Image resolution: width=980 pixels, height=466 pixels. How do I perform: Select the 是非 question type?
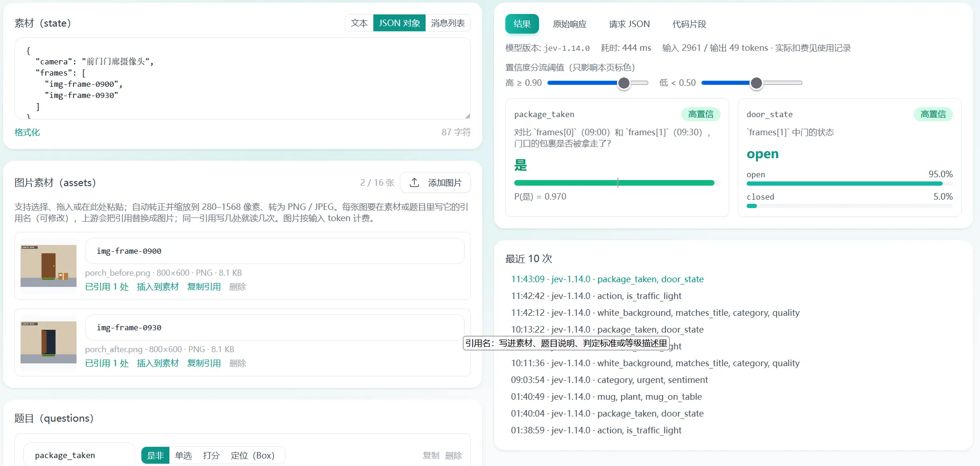pyautogui.click(x=155, y=455)
